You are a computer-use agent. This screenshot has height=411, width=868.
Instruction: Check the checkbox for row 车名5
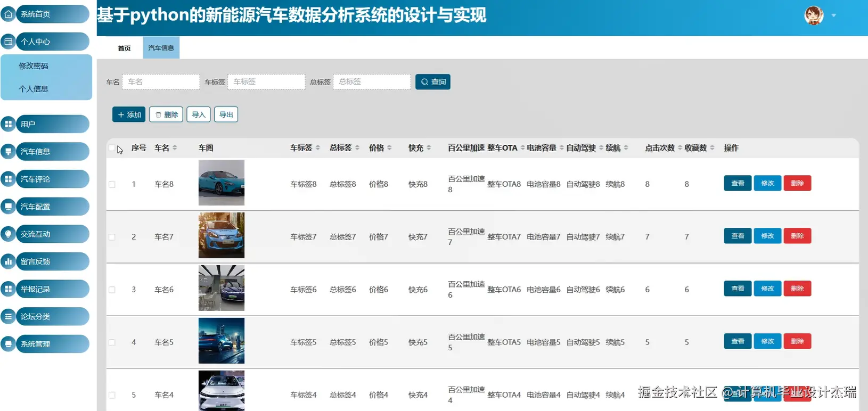point(112,342)
